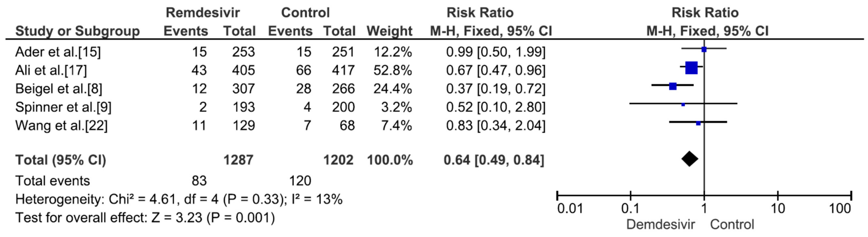Click the tiny blue marker for Spinner et al.
868x237 pixels.
pos(683,105)
